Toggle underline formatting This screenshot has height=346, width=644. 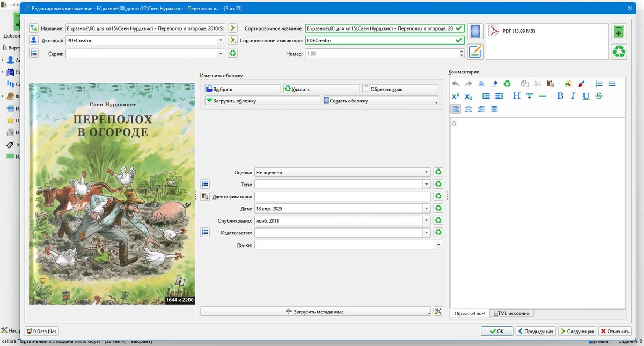[x=586, y=96]
